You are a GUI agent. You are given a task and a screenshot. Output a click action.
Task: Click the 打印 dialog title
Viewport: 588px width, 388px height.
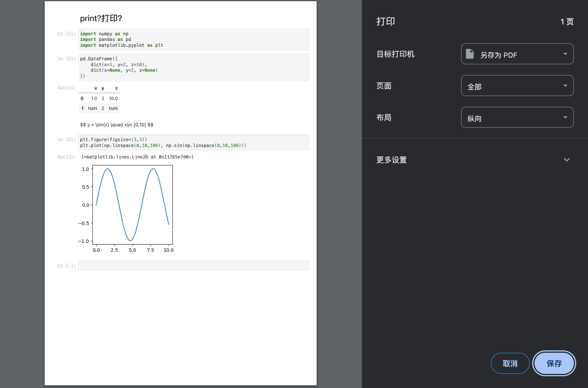click(385, 21)
